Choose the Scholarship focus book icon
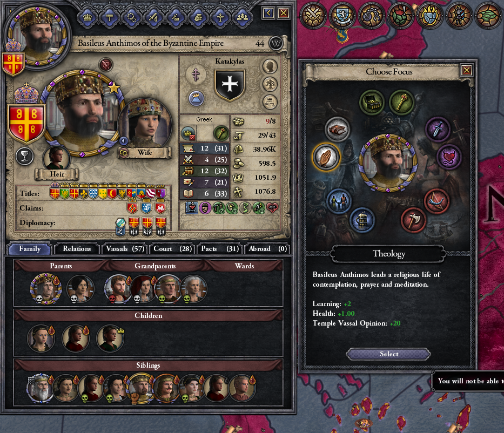This screenshot has height=433, width=504. [337, 130]
